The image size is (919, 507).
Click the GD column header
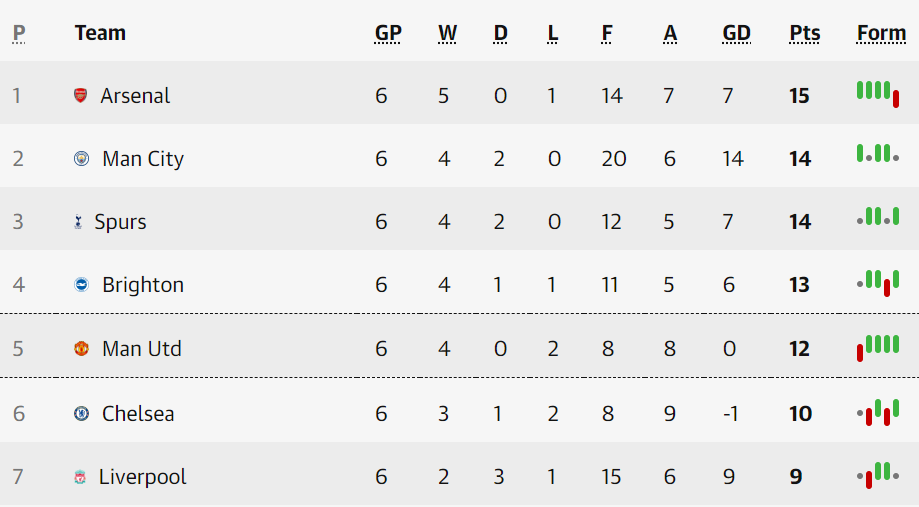tap(736, 33)
